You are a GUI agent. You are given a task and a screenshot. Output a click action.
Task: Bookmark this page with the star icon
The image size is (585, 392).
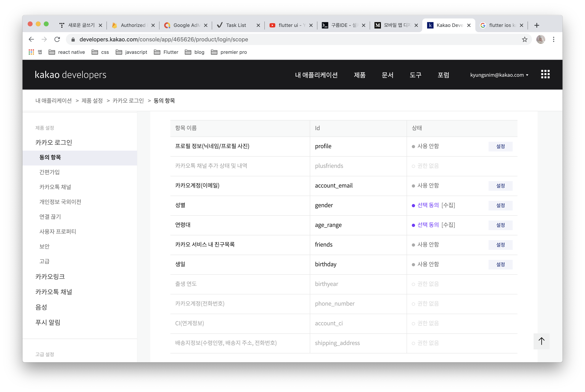coord(525,40)
